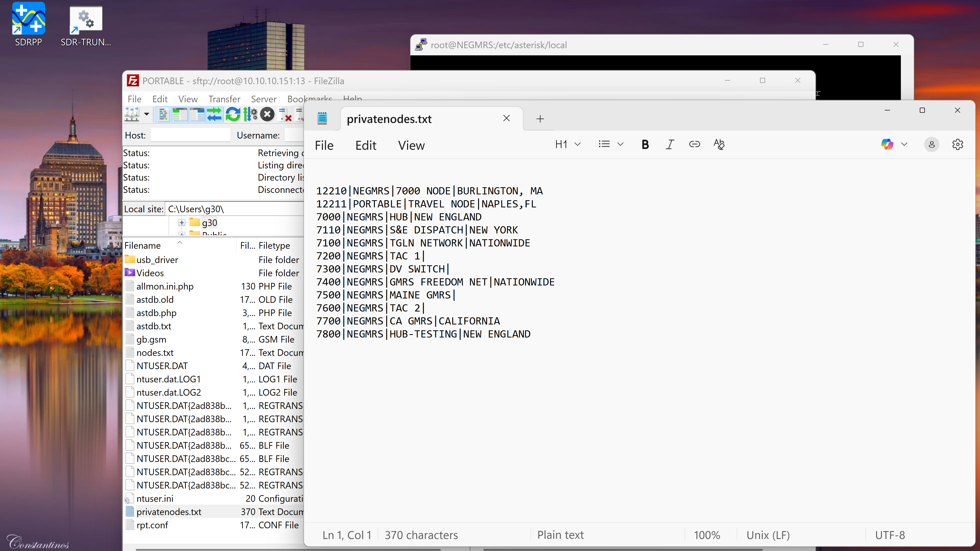This screenshot has width=980, height=551.
Task: Open Notepad Edit menu
Action: [x=366, y=146]
